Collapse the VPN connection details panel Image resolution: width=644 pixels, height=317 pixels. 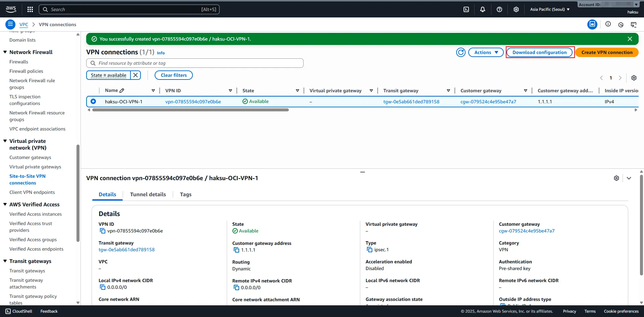(x=629, y=178)
